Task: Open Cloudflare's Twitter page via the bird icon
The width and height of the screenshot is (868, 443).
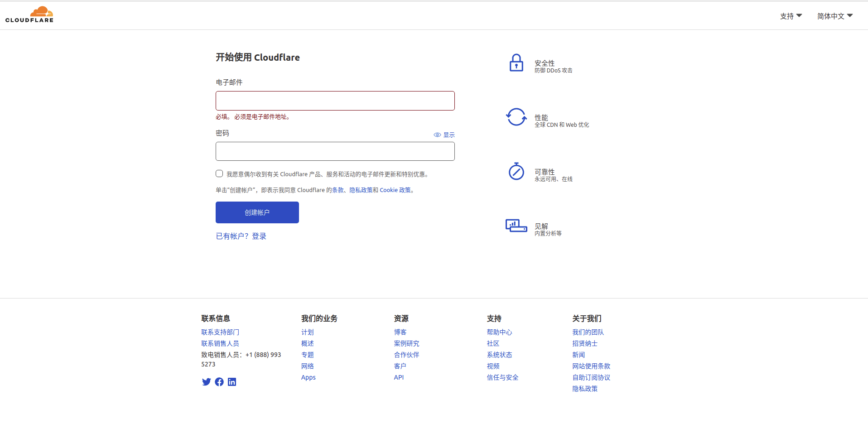Action: [x=207, y=382]
